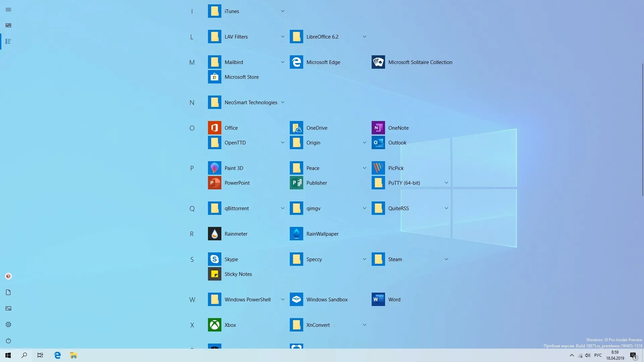Open Settings from the start sidebar
This screenshot has width=644, height=362.
click(8, 324)
